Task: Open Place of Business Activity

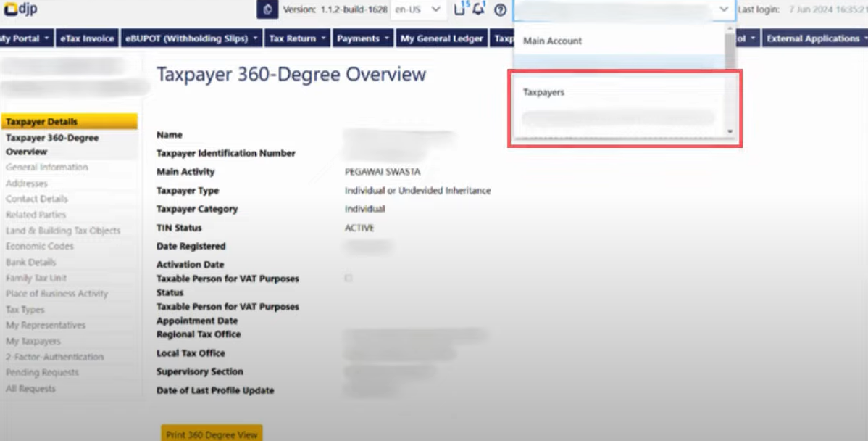Action: (57, 294)
